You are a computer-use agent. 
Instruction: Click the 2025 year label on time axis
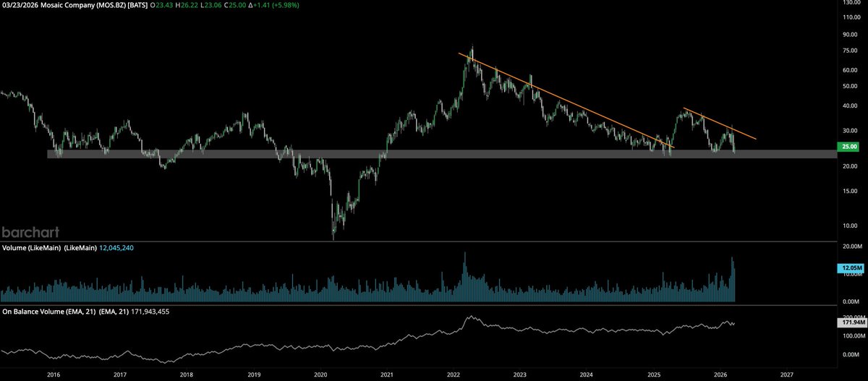[654, 375]
